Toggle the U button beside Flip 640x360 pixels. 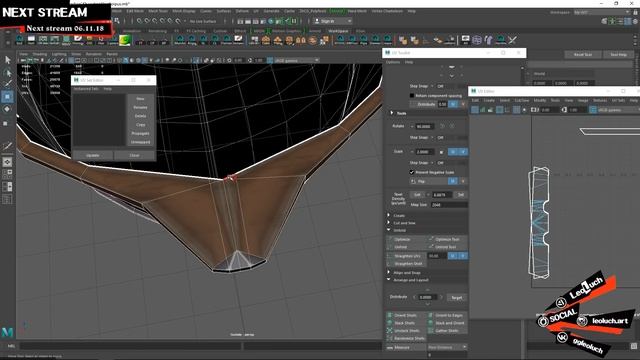point(453,181)
